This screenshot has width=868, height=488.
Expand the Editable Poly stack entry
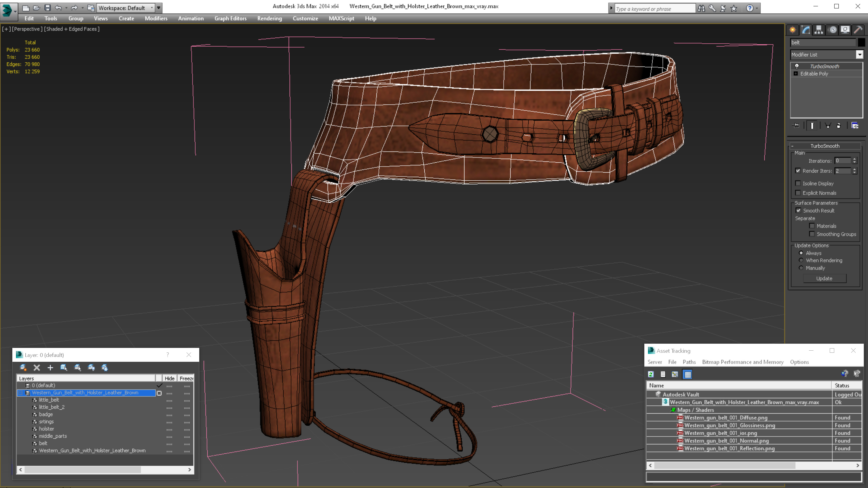pyautogui.click(x=796, y=74)
